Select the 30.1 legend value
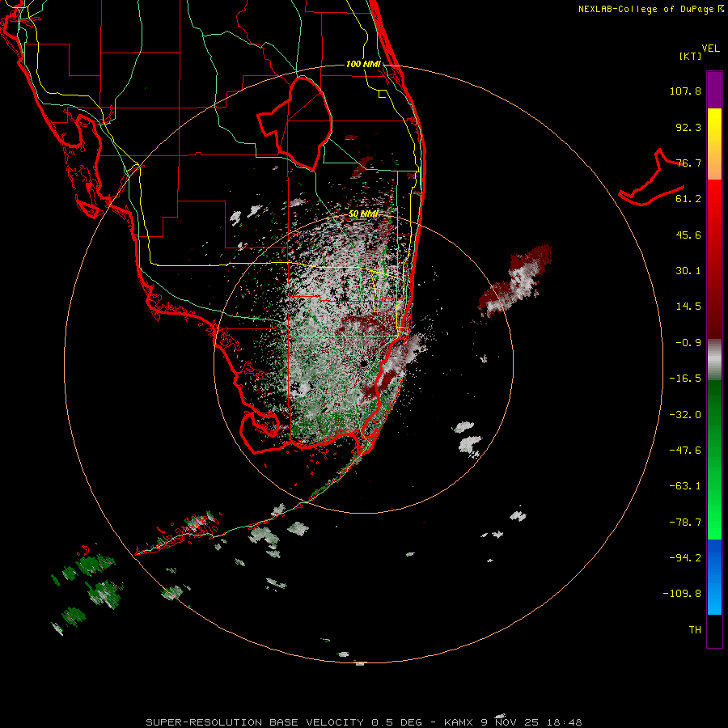Viewport: 728px width, 728px height. click(688, 271)
